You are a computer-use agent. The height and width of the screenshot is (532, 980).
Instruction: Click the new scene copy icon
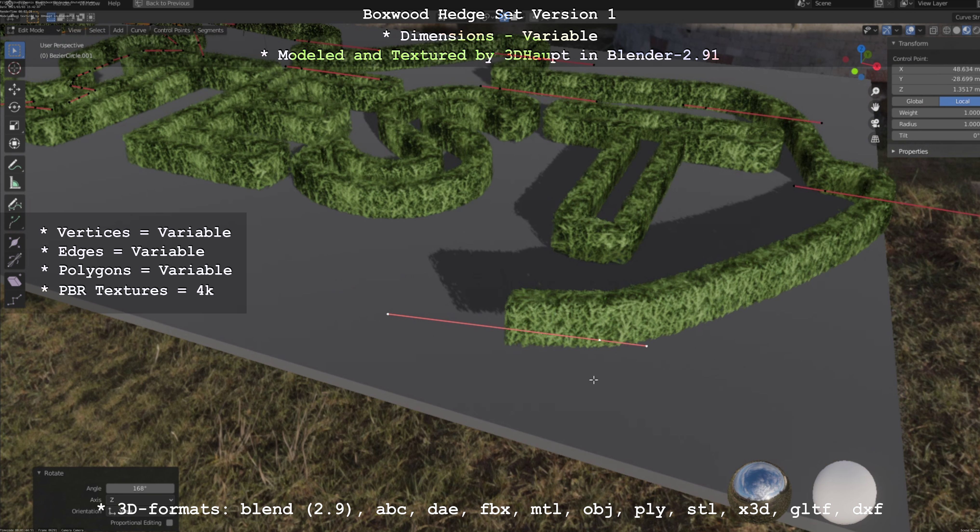(879, 3)
